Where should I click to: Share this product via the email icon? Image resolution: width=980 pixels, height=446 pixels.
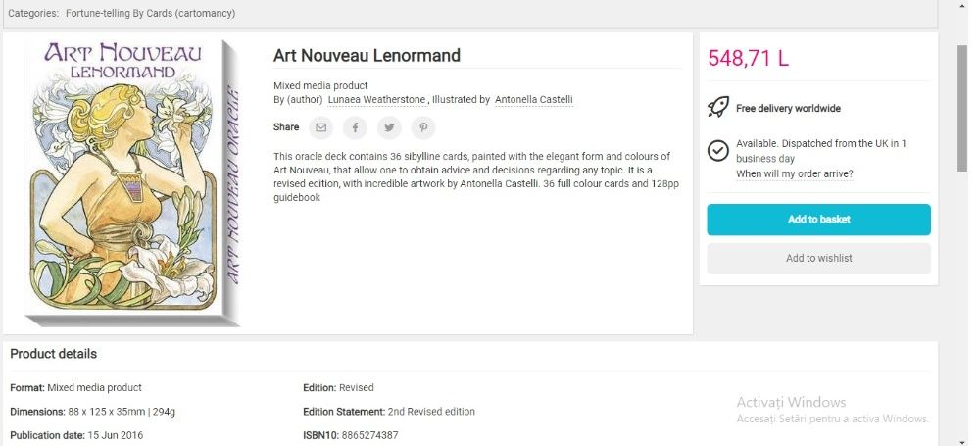click(x=320, y=127)
